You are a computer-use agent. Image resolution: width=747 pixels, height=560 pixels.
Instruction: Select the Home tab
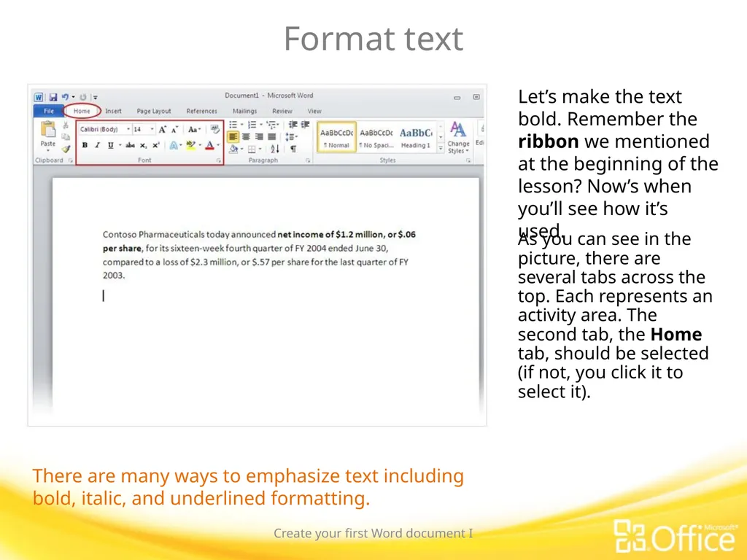coord(82,111)
